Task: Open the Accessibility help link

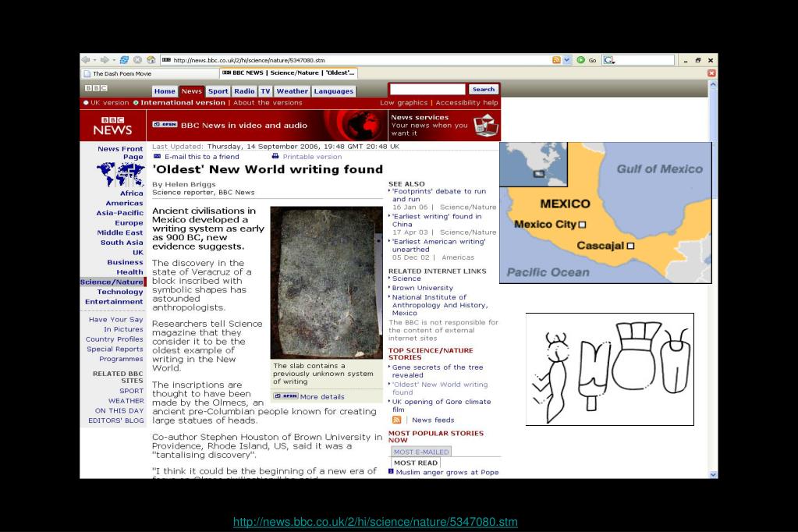Action: (466, 103)
